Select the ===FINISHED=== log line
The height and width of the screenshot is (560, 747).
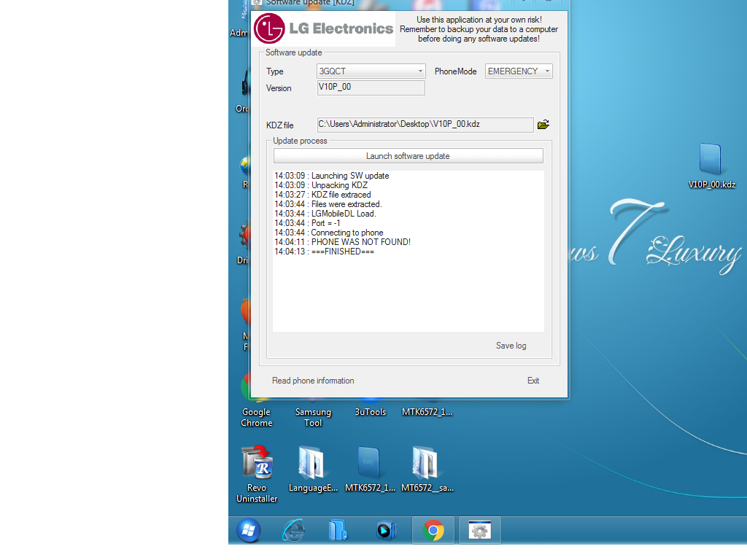[x=324, y=252]
